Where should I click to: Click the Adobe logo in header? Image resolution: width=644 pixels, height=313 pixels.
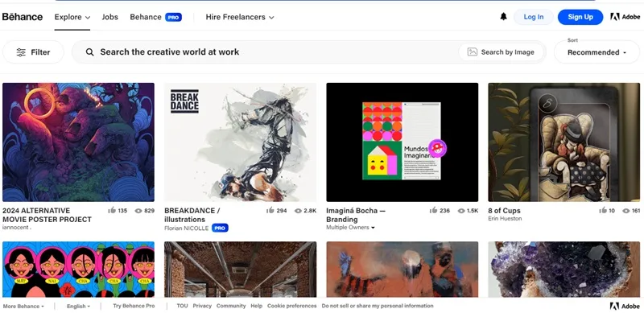[x=625, y=17]
